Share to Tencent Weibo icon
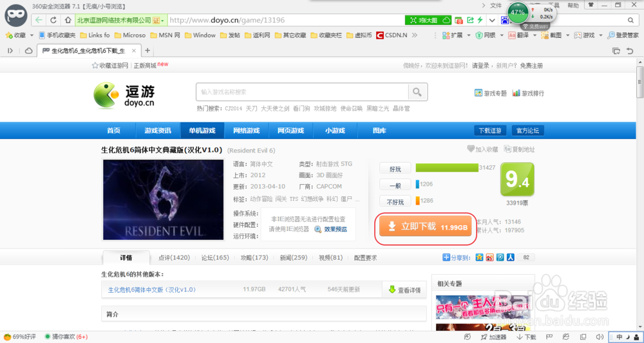This screenshot has height=343, width=644. point(500,257)
